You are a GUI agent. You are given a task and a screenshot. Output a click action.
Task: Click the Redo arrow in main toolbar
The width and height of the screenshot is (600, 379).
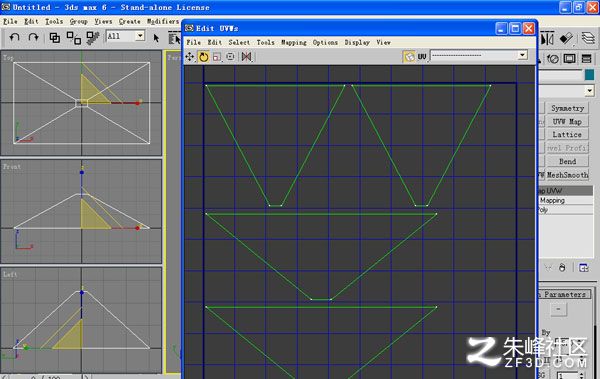[x=33, y=37]
